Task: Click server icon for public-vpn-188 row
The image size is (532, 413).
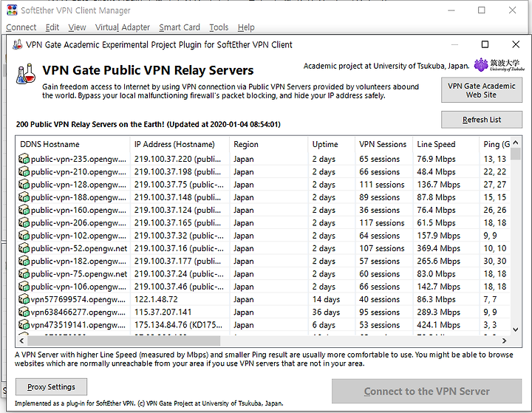Action: [24, 197]
